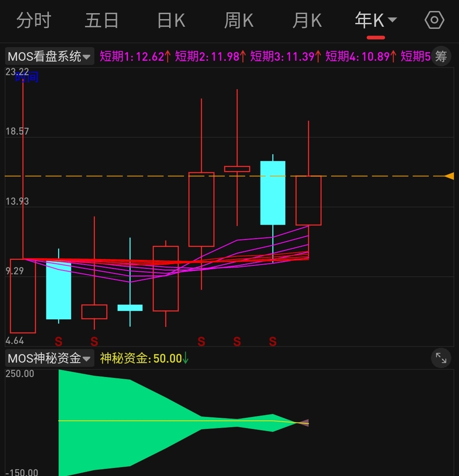The image size is (459, 476).
Task: Tap the 短期4: 10.89 indicator value
Action: pos(361,56)
